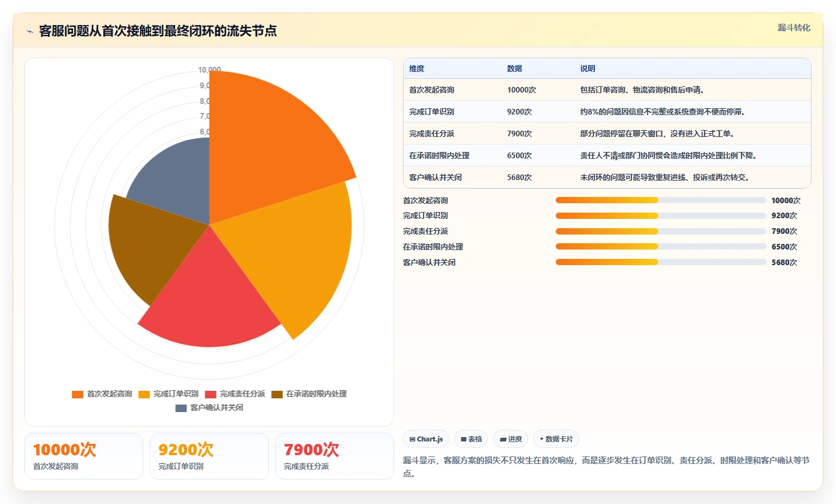Click the 7900次 完成责任分派 data card
Image resolution: width=836 pixels, height=504 pixels.
tap(335, 456)
